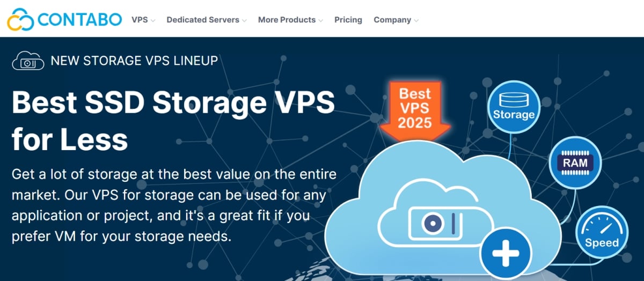Image resolution: width=644 pixels, height=281 pixels.
Task: Select the Storage circle icon
Action: click(x=514, y=106)
